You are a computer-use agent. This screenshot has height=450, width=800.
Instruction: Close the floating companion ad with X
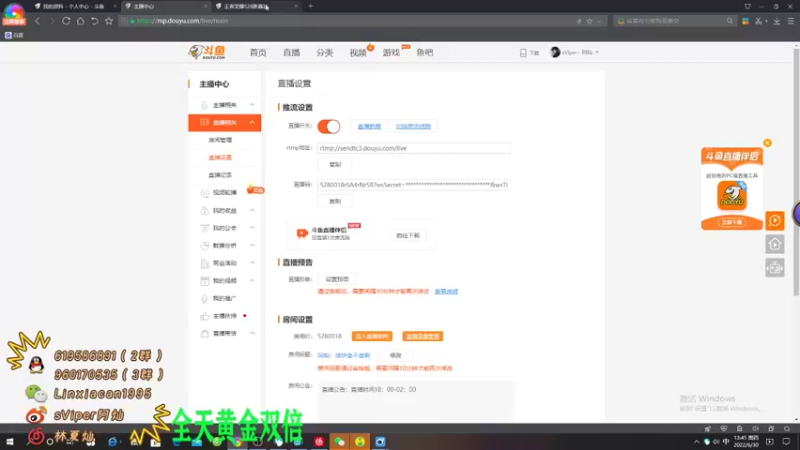(x=767, y=143)
